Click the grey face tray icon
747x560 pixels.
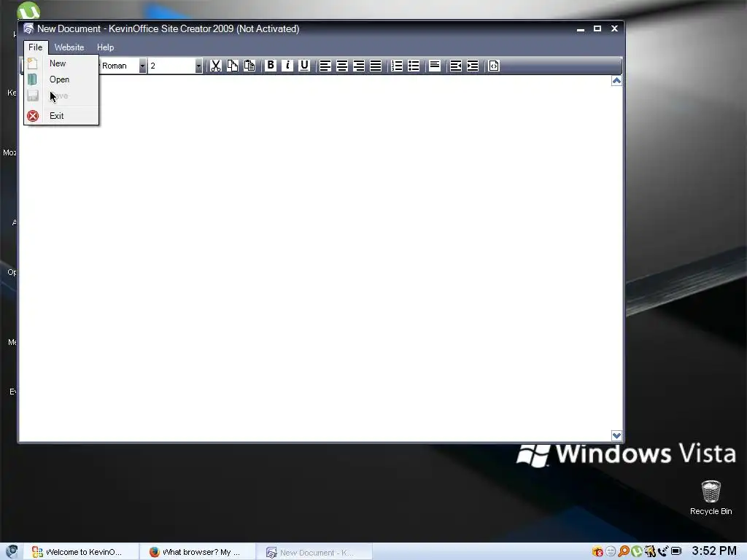611,551
